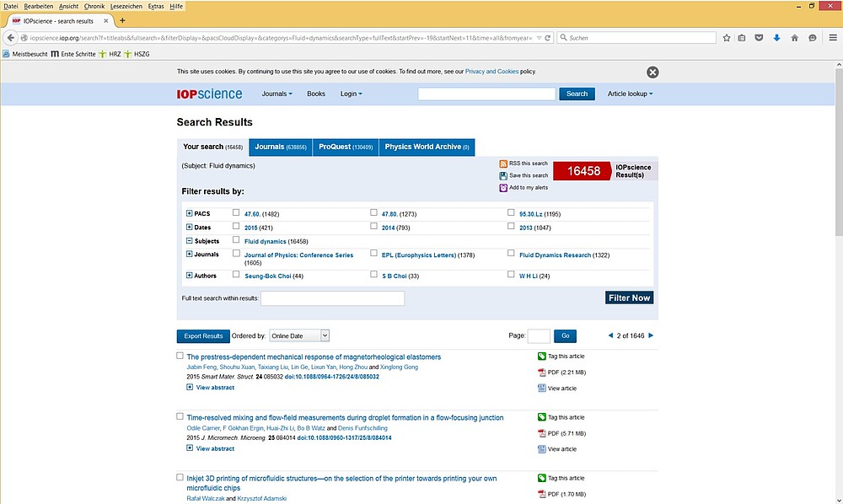Image resolution: width=843 pixels, height=504 pixels.
Task: Click the Firefox downloads arrow icon
Action: [x=776, y=38]
